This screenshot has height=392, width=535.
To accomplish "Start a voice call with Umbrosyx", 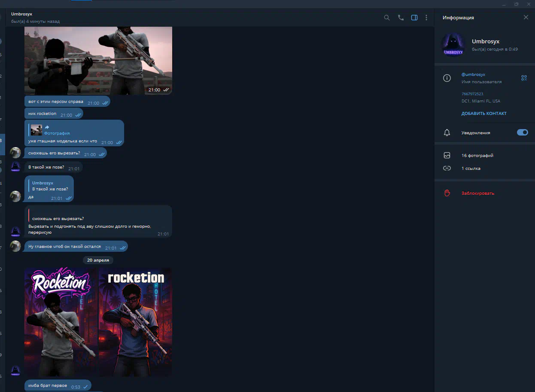I will point(401,18).
